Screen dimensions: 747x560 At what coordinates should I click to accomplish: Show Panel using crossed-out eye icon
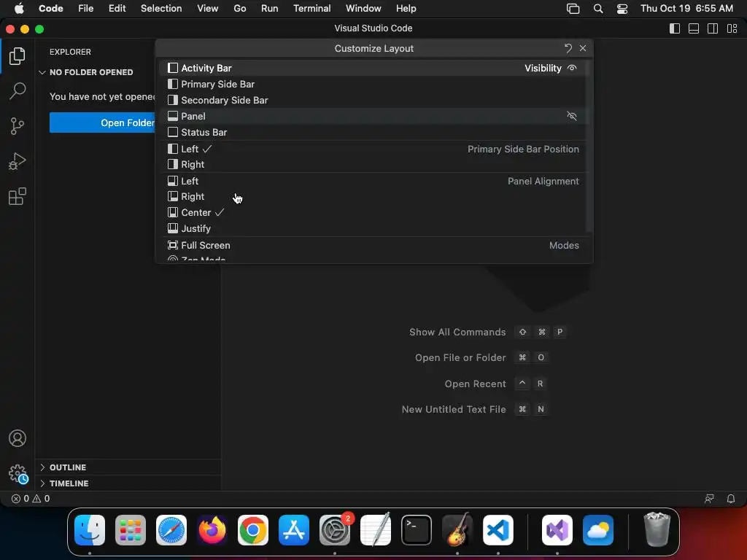tap(572, 116)
